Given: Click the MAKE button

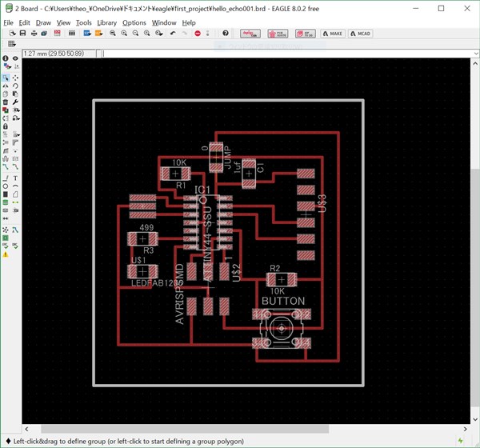Looking at the screenshot, I should tap(333, 34).
